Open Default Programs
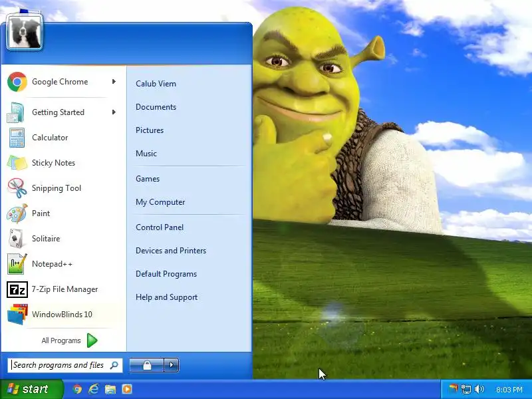The width and height of the screenshot is (532, 399). (x=166, y=274)
